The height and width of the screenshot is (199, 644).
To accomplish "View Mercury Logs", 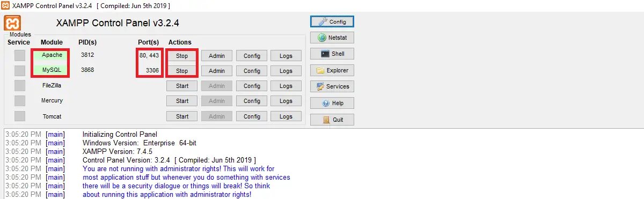I will point(286,101).
